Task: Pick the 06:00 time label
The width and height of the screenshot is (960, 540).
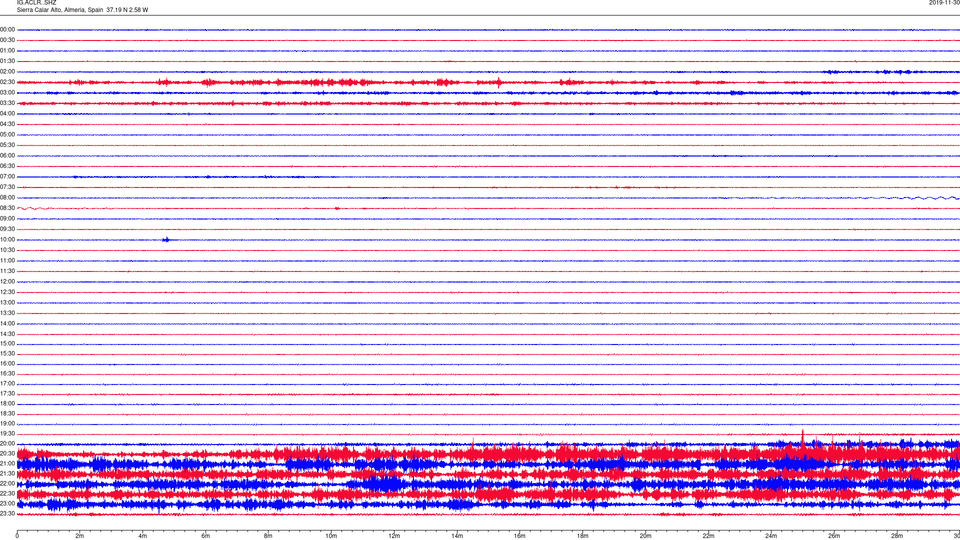Action: pos(7,156)
